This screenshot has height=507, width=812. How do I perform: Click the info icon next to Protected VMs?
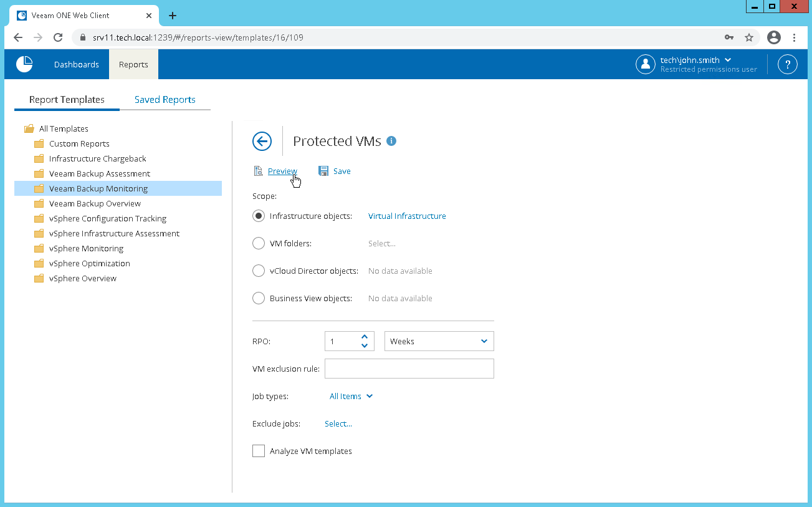(x=391, y=141)
